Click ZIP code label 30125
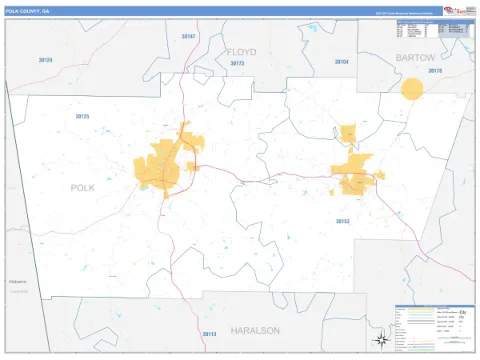This screenshot has height=360, width=480. tap(82, 116)
